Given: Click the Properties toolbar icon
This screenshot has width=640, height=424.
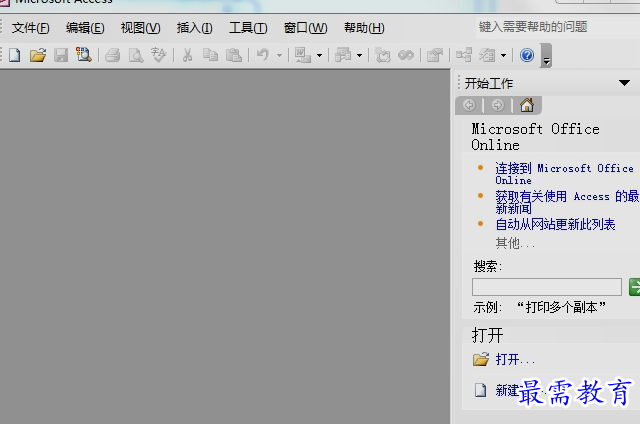Looking at the screenshot, I should [435, 55].
